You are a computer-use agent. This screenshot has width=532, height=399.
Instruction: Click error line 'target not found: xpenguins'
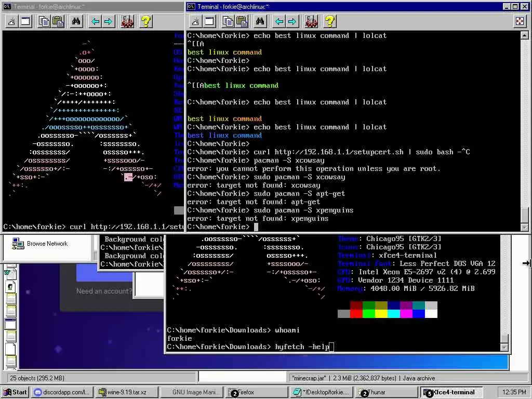point(258,219)
